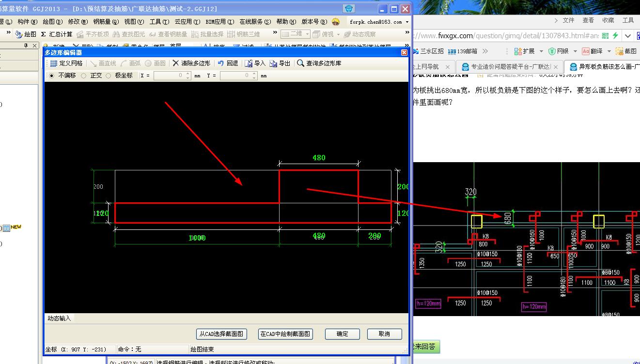Click 查看钢筋量 view rebar quantity
640x364 pixels.
pyautogui.click(x=168, y=34)
